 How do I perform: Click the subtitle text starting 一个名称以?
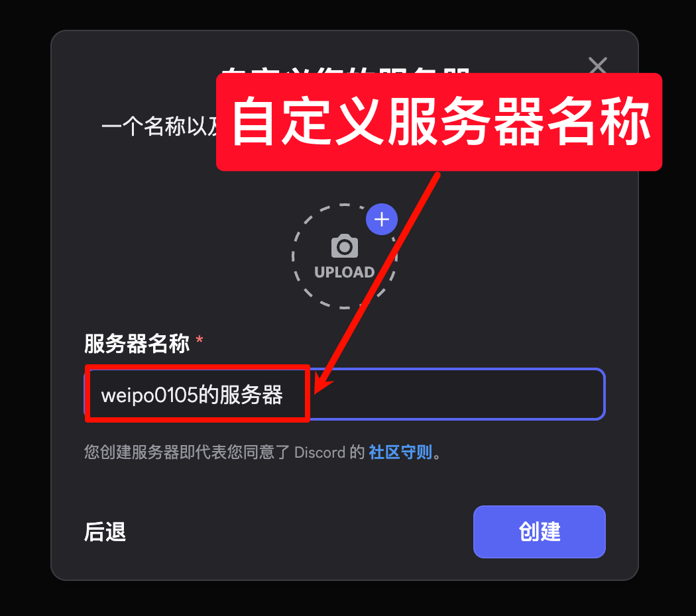click(159, 127)
